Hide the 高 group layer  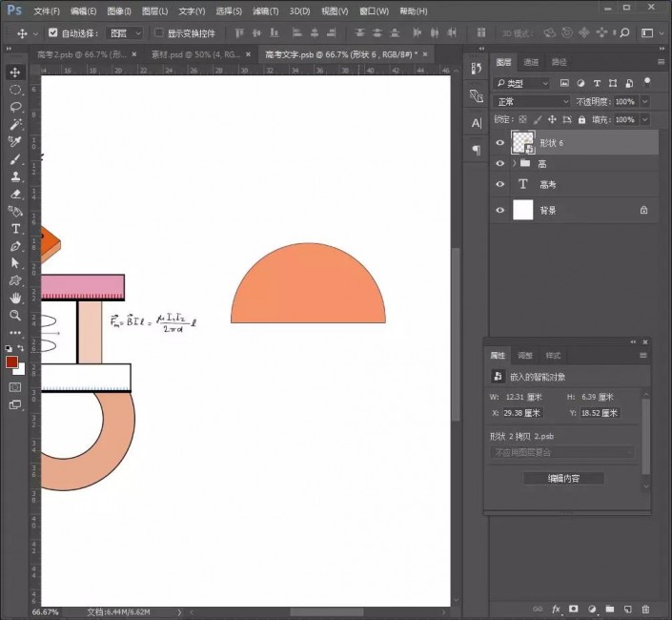pos(499,163)
